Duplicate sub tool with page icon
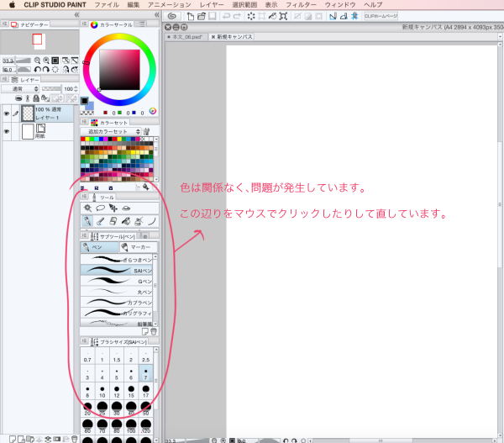Viewport: 504px width, 443px height. [145, 331]
